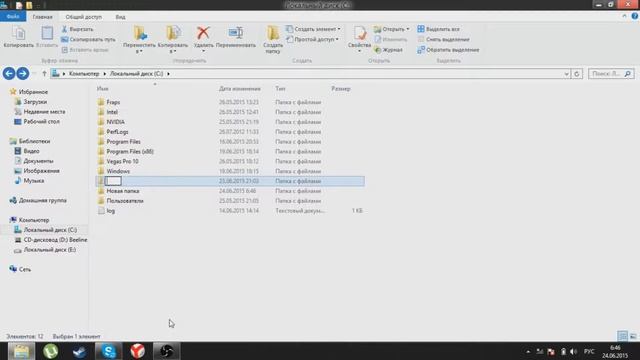Refresh the folder view
Screen dimensions: 640x360
[x=577, y=74]
